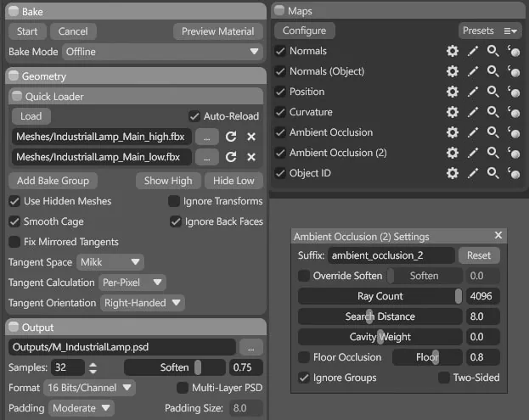Screen dimensions: 529x420
Task: Click the Configure maps button
Action: (304, 31)
